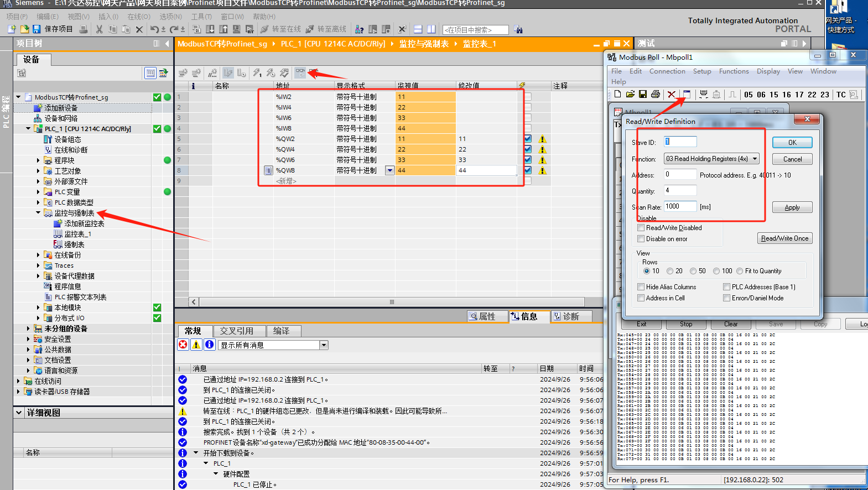868x490 pixels.
Task: Open file icon in Modbus Poll toolbar
Action: (x=630, y=95)
